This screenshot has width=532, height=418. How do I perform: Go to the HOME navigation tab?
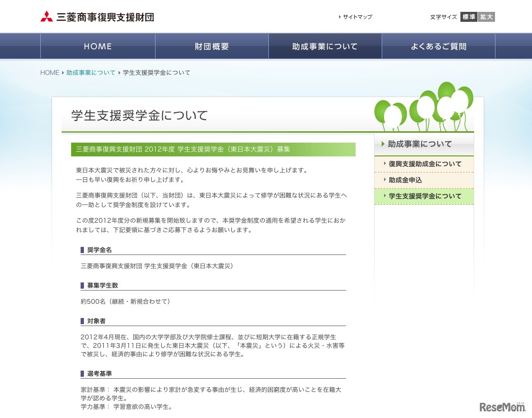pyautogui.click(x=98, y=46)
